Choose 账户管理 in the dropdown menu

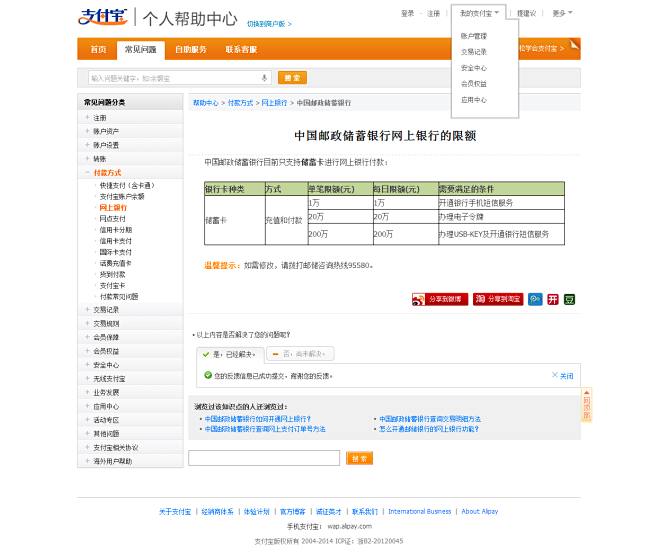point(474,36)
